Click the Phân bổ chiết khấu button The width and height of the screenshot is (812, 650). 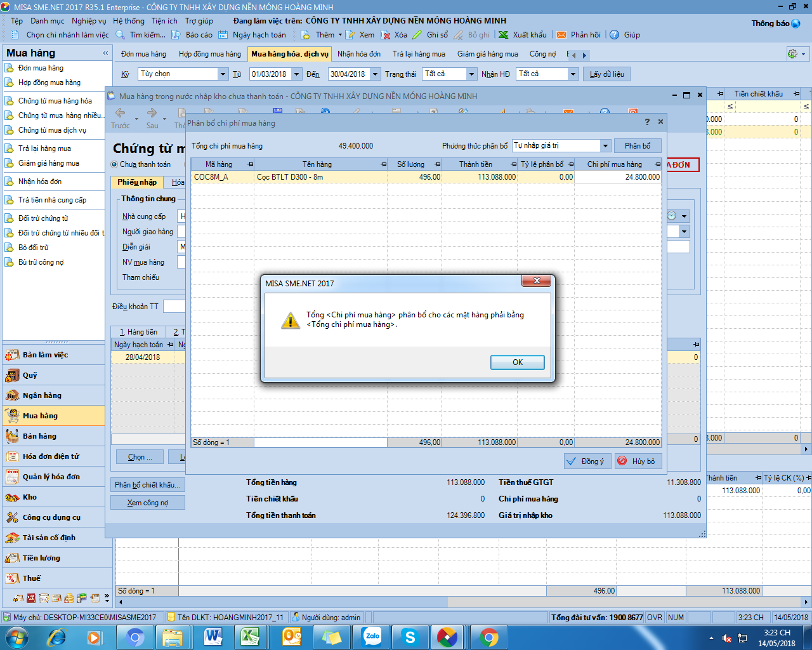tap(148, 484)
